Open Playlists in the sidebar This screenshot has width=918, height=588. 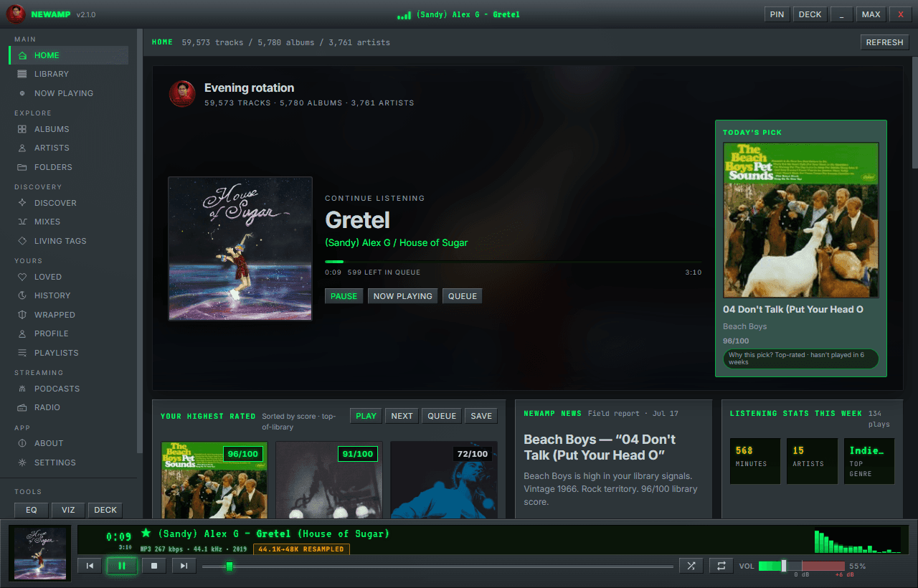tap(69, 353)
